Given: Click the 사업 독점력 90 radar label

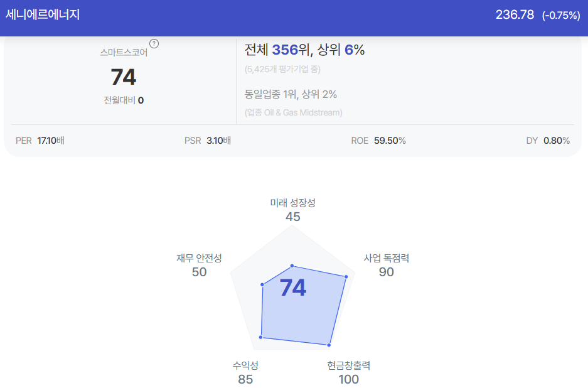Looking at the screenshot, I should click(x=387, y=265).
